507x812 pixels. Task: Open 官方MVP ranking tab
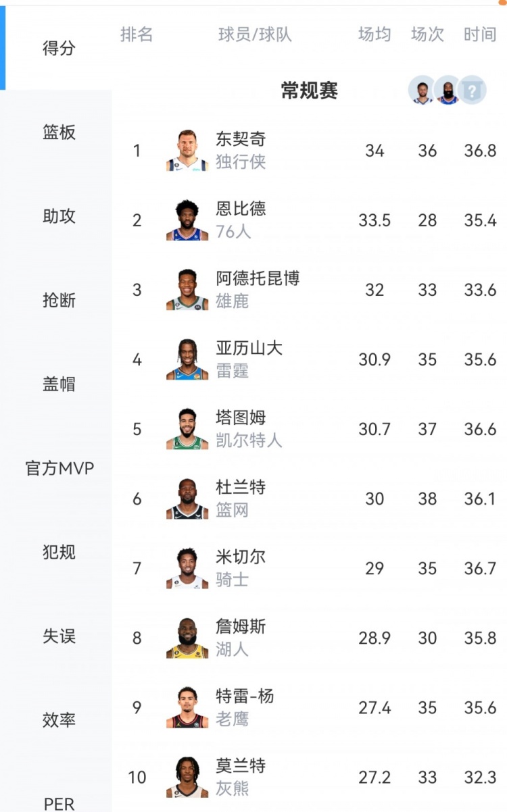(x=59, y=468)
